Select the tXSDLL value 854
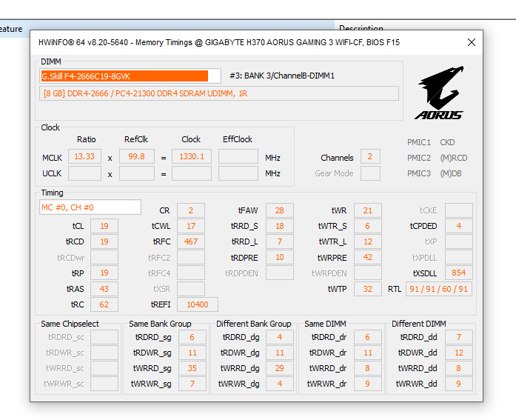This screenshot has width=516, height=420. click(459, 273)
